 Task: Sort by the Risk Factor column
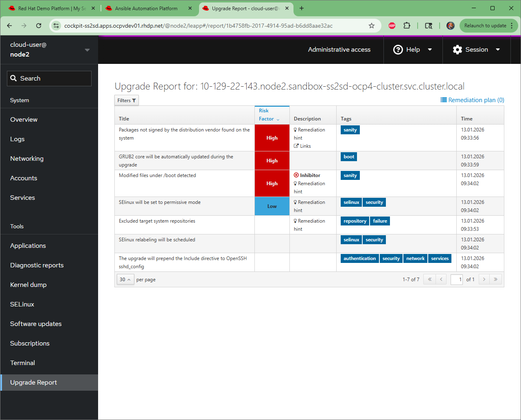point(272,115)
